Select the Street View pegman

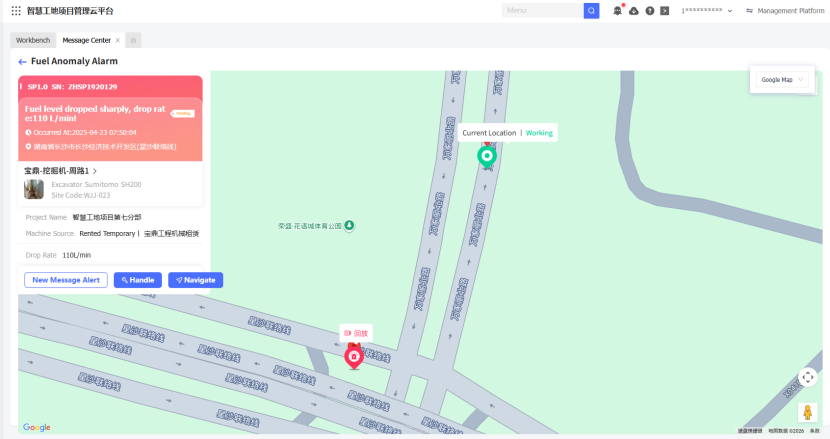807,412
